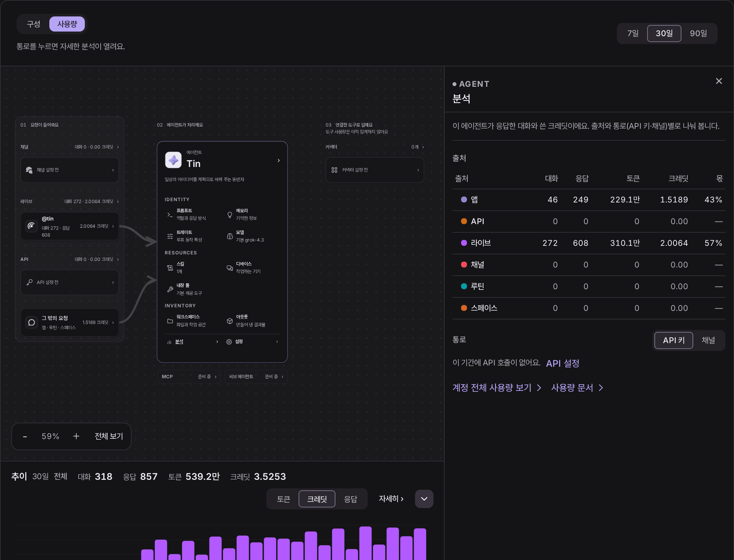734x560 pixels.
Task: Click the @tin live broadcast icon
Action: pyautogui.click(x=31, y=226)
